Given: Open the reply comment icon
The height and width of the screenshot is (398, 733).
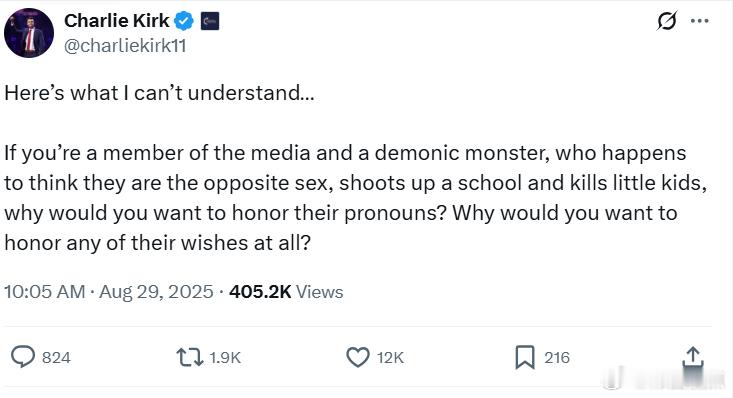Looking at the screenshot, I should (23, 357).
